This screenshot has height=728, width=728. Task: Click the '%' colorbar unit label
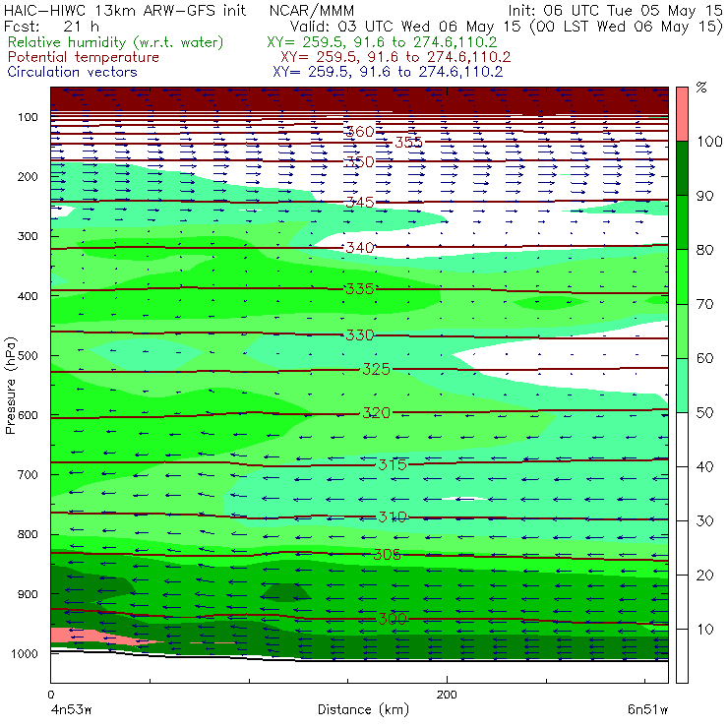click(701, 88)
